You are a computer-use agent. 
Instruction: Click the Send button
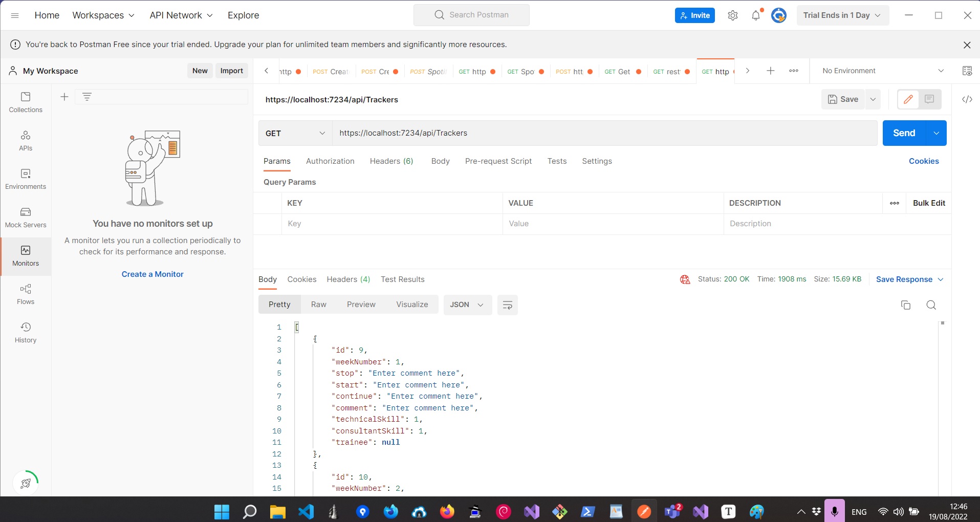coord(904,133)
